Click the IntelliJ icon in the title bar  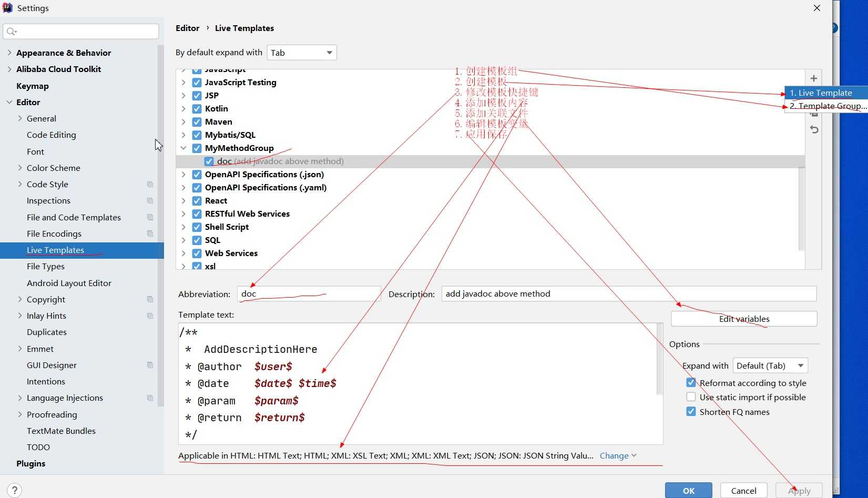click(7, 8)
